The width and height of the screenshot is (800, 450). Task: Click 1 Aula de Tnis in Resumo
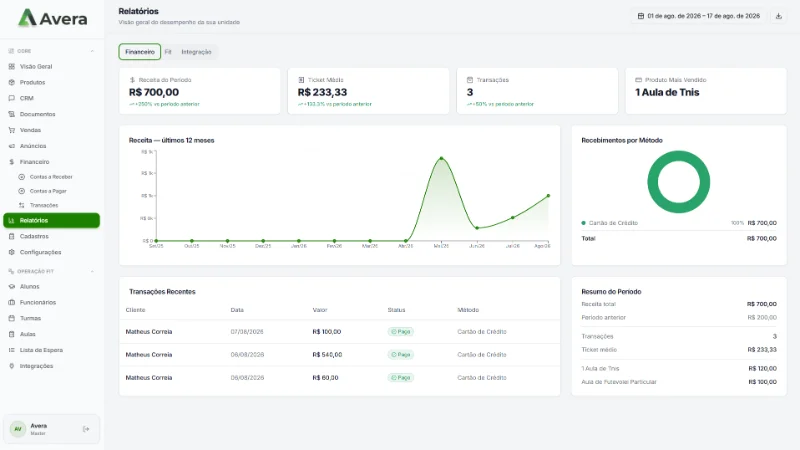600,368
